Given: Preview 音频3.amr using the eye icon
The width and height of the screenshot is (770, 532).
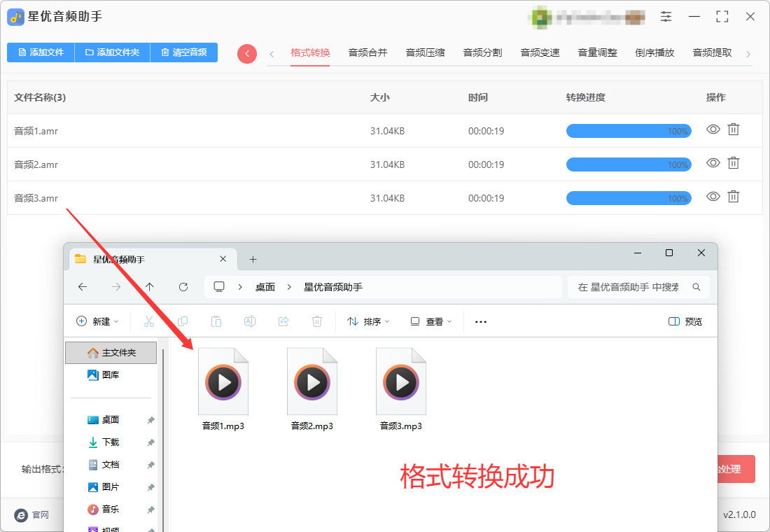Looking at the screenshot, I should coord(713,197).
